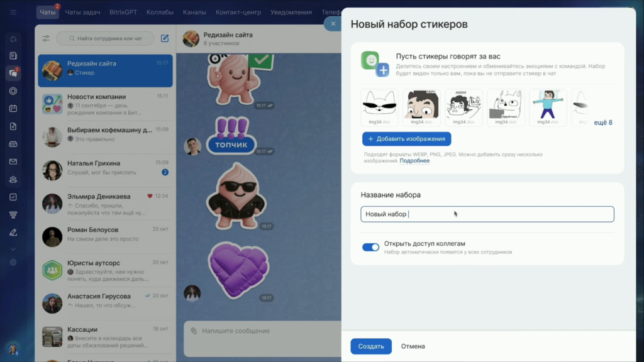
Task: Expand more sidebar items with the chevron
Action: click(x=13, y=249)
